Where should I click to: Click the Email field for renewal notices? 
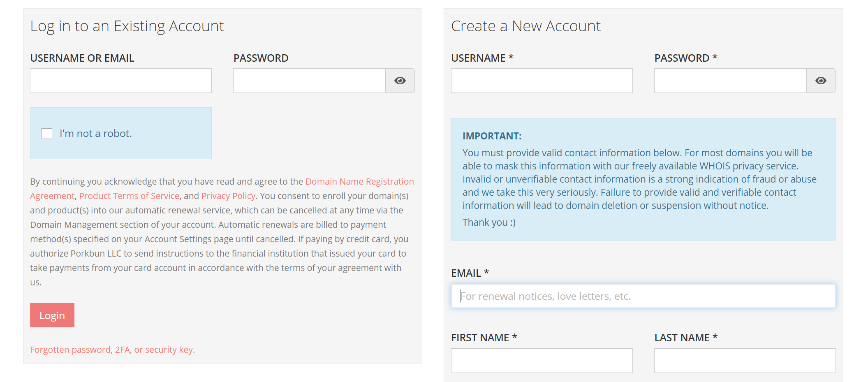point(643,296)
